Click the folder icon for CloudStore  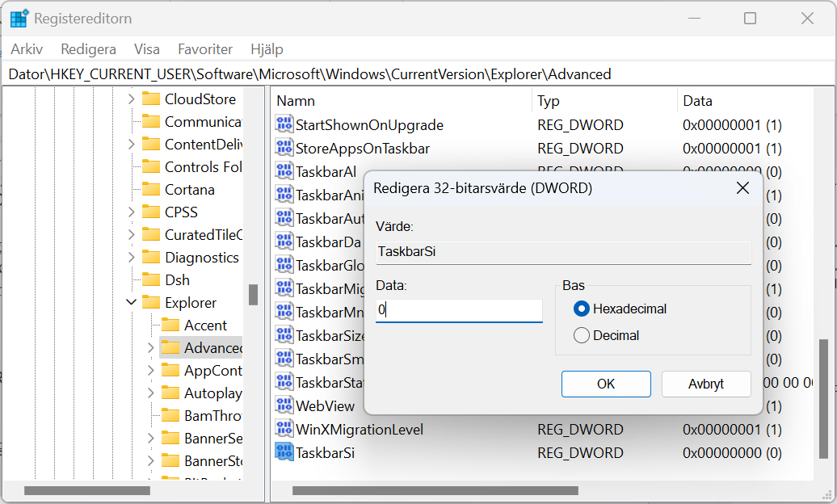pos(151,99)
